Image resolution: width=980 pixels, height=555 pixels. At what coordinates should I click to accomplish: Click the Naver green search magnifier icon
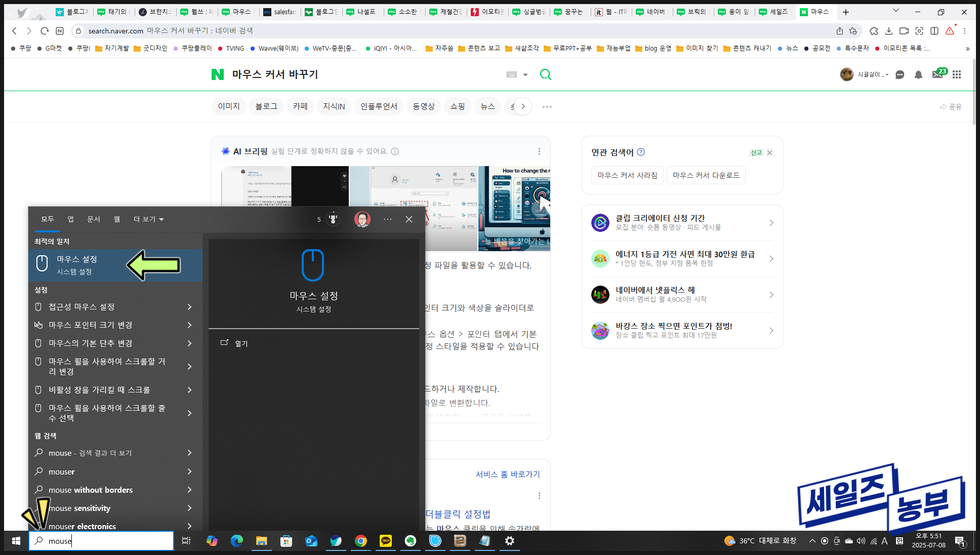[545, 74]
